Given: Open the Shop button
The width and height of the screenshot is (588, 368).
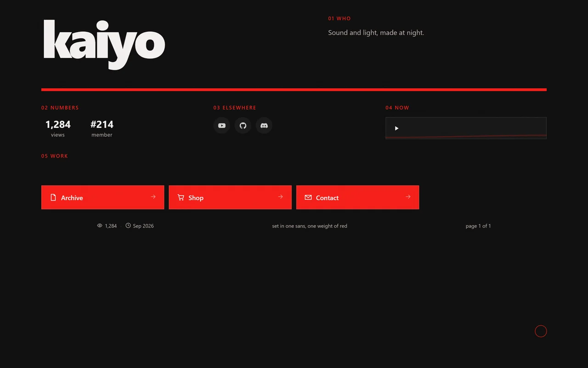Looking at the screenshot, I should 230,197.
